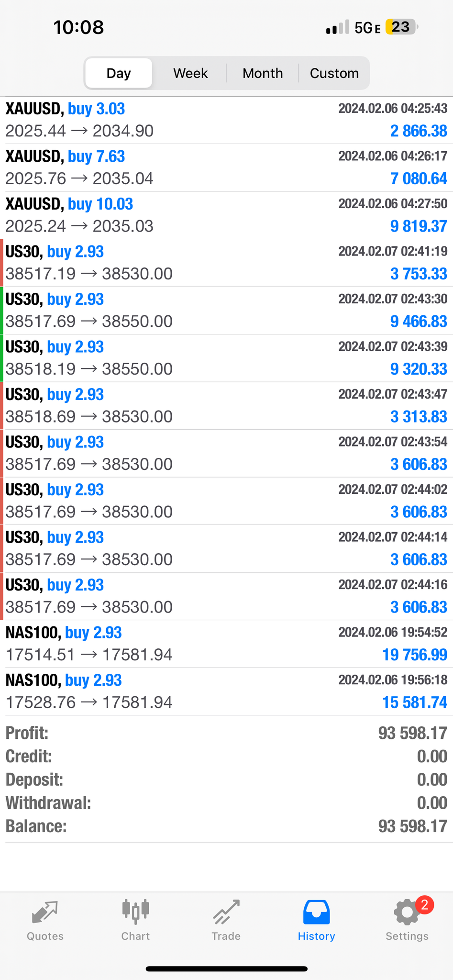Select US30 trade closed at 02:41:19
The height and width of the screenshot is (980, 453).
coord(226,263)
